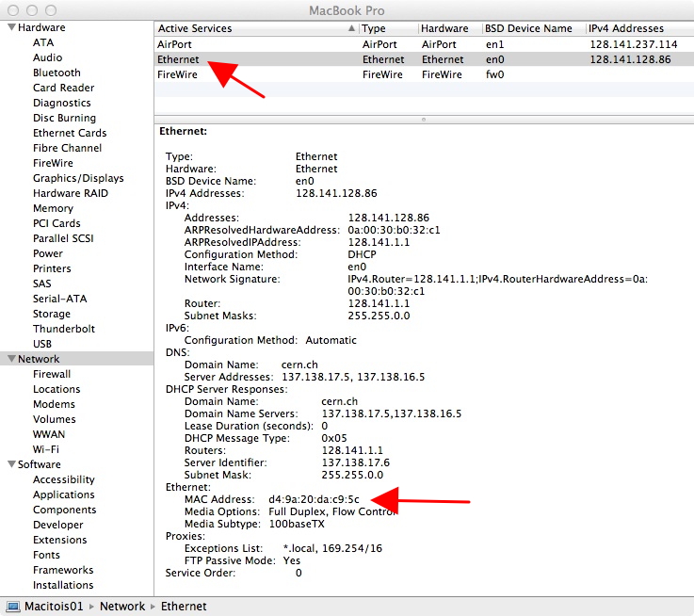This screenshot has height=616, width=694.
Task: Select Fibre Channel in the sidebar
Action: coord(67,148)
